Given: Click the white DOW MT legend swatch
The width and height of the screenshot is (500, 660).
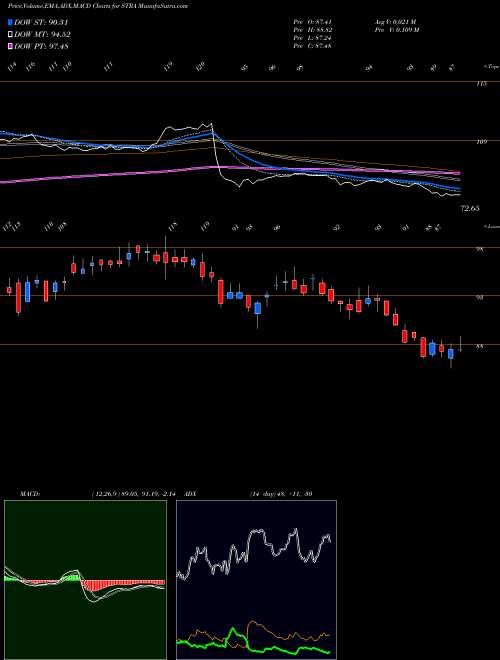Looking at the screenshot, I should 11,34.
